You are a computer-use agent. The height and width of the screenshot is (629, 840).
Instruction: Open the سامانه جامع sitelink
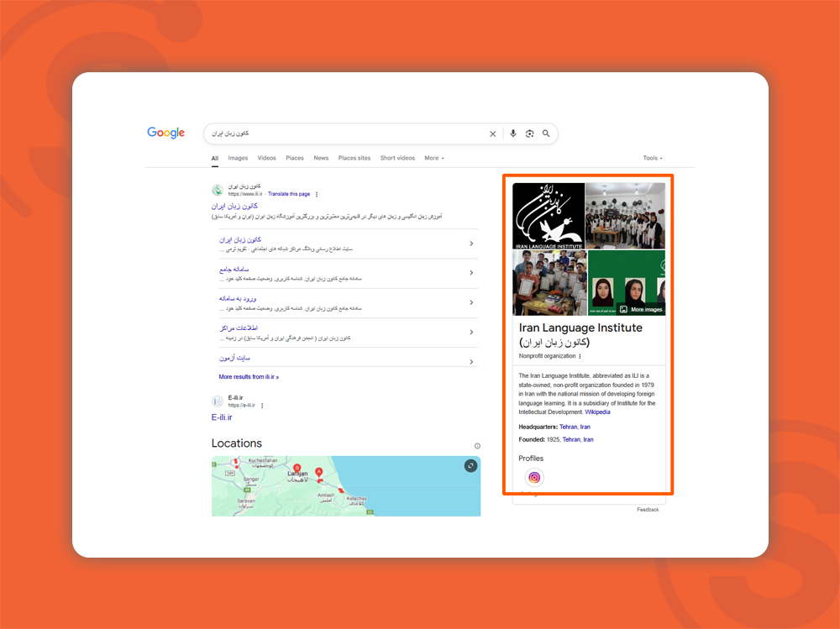coord(234,270)
